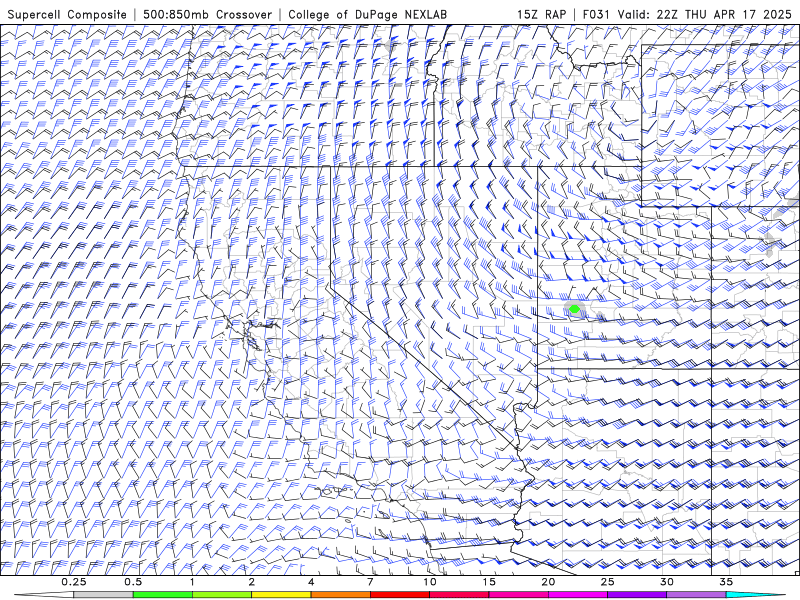Click "College of DuPage NEXLAB" text
The height and width of the screenshot is (600, 800).
click(x=367, y=15)
